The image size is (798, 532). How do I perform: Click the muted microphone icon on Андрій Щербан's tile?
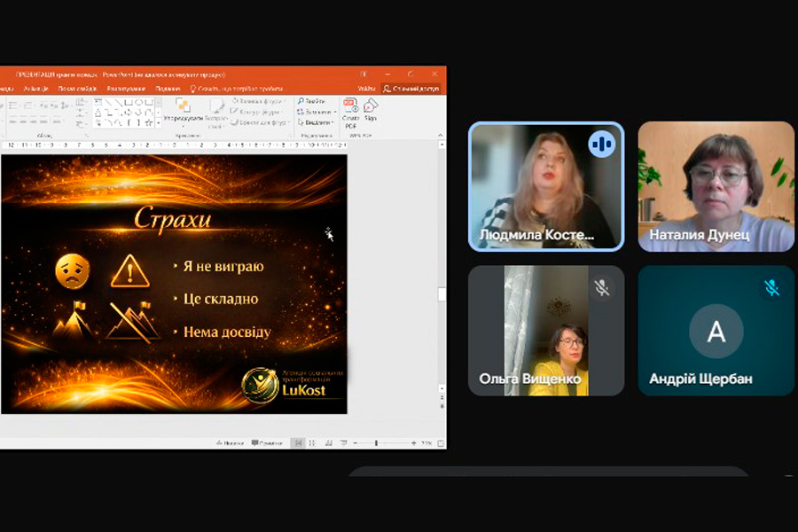772,287
